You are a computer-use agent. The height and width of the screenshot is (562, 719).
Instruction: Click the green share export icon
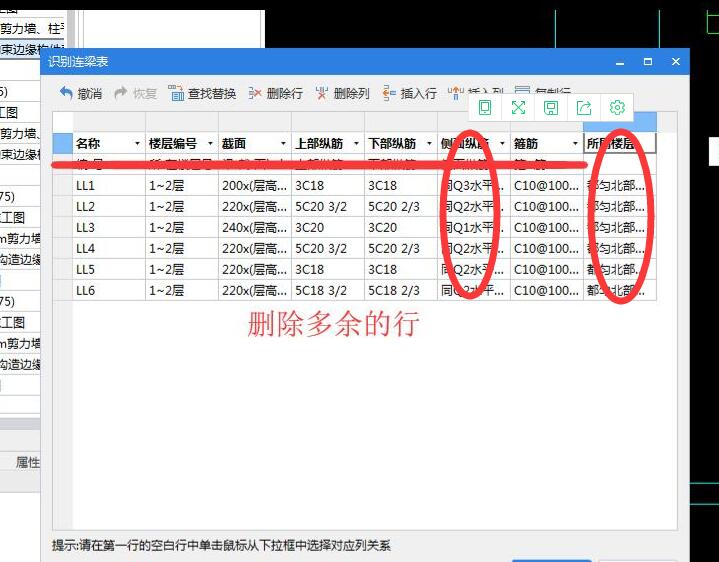click(584, 108)
